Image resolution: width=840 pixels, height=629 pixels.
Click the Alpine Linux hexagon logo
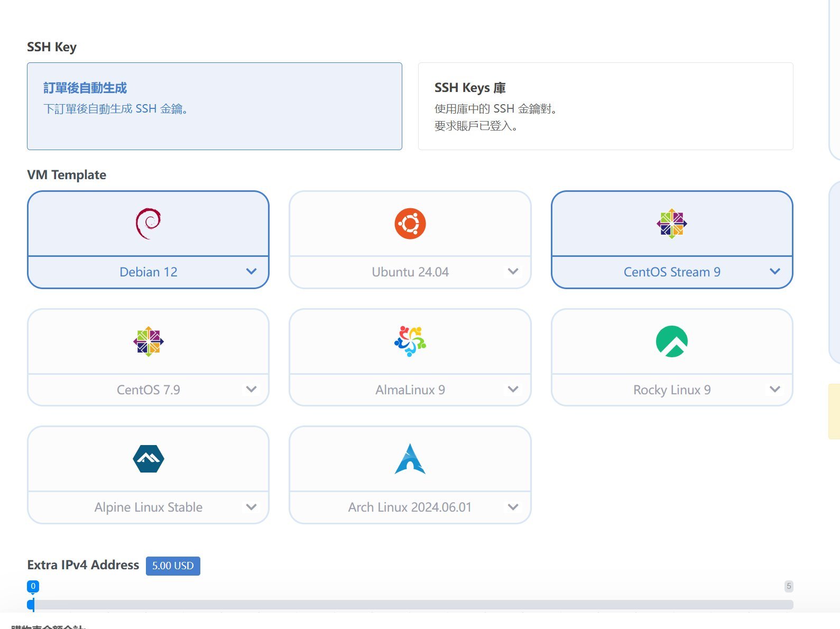pyautogui.click(x=148, y=459)
